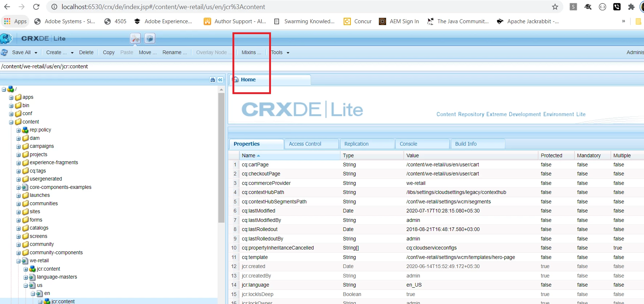Click the Mixins button

coord(251,52)
